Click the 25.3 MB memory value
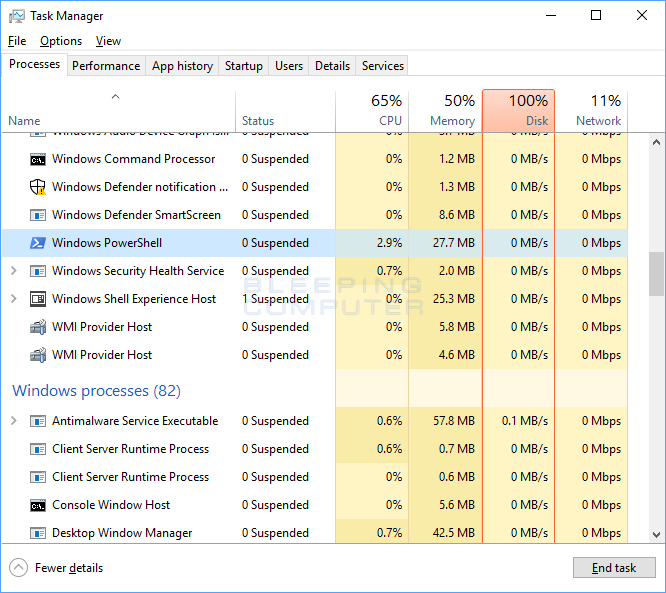Screen dimensions: 666x593 point(454,299)
